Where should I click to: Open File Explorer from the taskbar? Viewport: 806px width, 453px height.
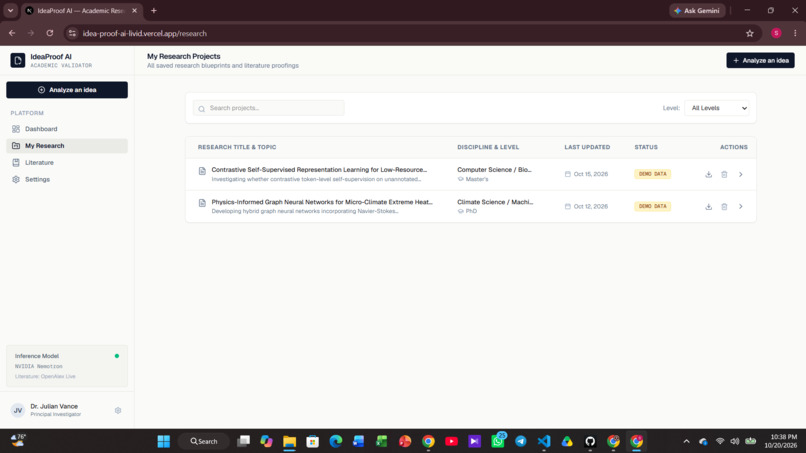(289, 441)
